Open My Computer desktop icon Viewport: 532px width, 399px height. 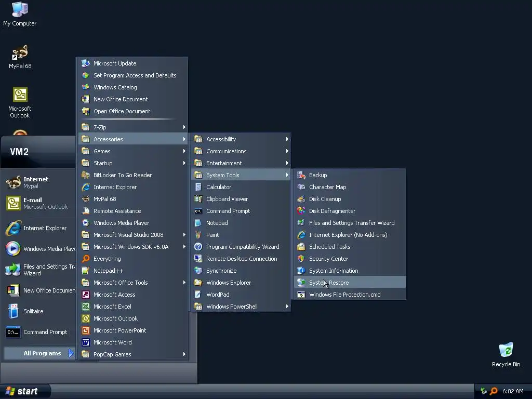(x=20, y=14)
